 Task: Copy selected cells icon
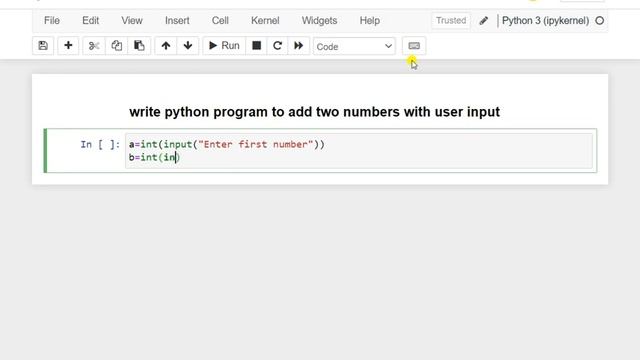click(x=116, y=46)
